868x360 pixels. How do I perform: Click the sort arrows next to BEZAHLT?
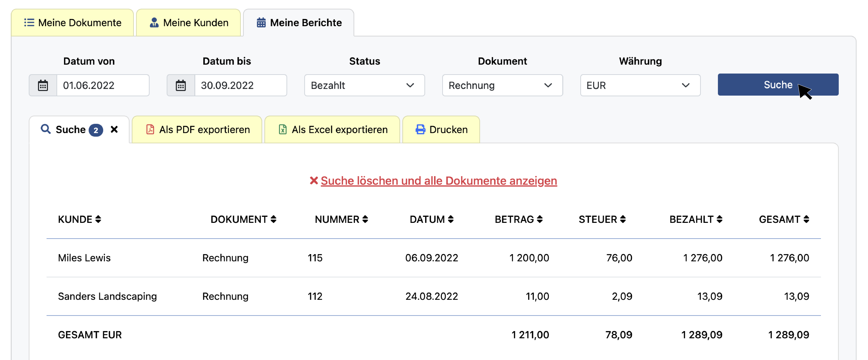(x=719, y=219)
